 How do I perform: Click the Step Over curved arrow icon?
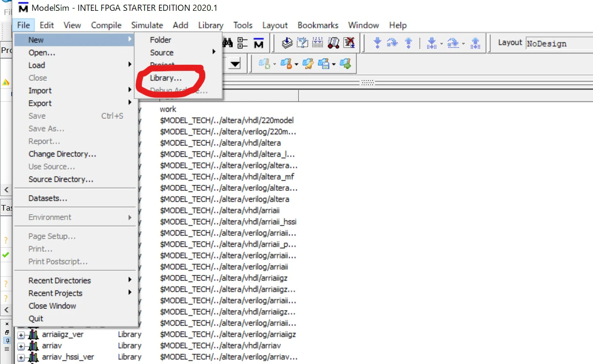[393, 43]
